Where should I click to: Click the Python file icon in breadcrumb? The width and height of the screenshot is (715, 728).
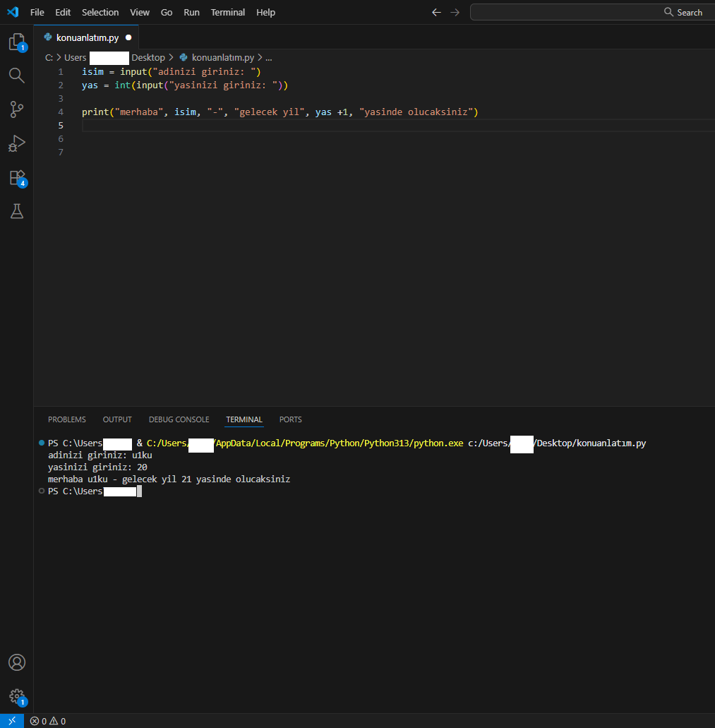coord(184,58)
